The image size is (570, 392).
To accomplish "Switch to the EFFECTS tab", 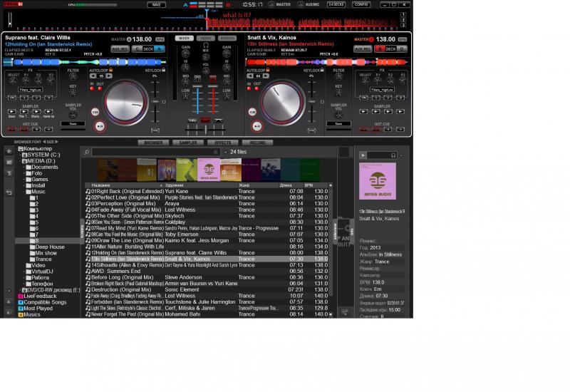I will pyautogui.click(x=223, y=143).
